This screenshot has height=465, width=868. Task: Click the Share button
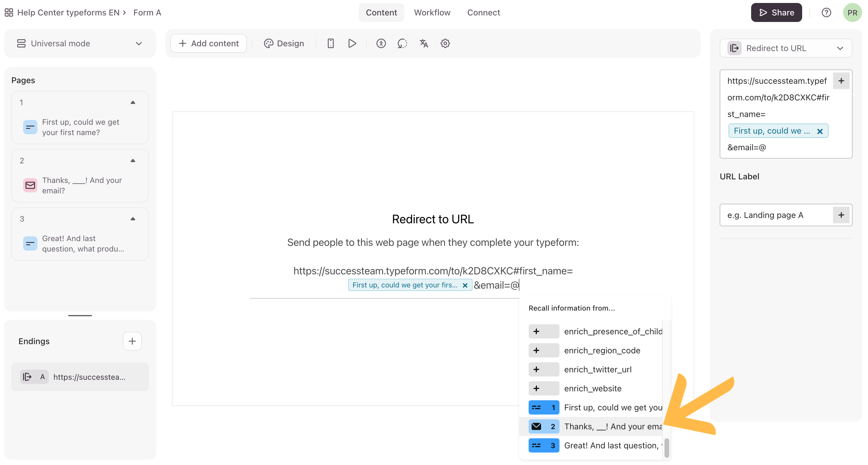coord(776,12)
